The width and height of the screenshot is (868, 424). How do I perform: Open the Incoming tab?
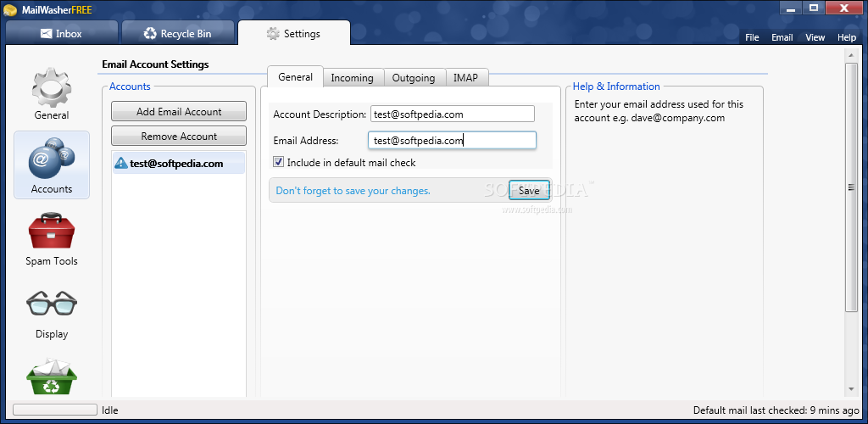(352, 78)
